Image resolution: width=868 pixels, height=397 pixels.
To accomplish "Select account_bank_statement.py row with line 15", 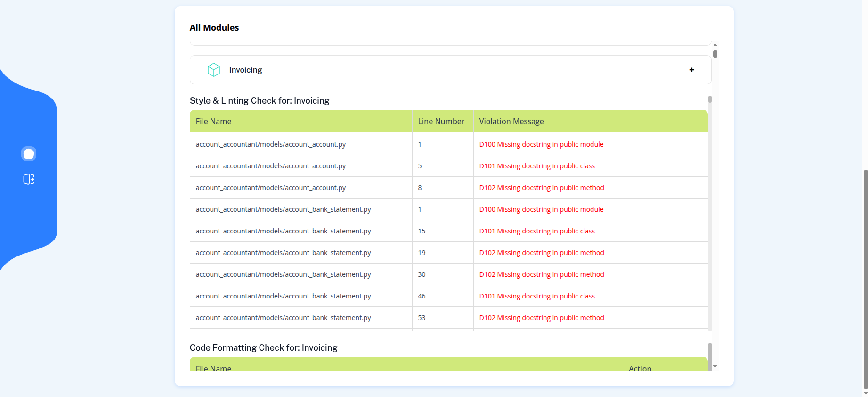I will [449, 231].
